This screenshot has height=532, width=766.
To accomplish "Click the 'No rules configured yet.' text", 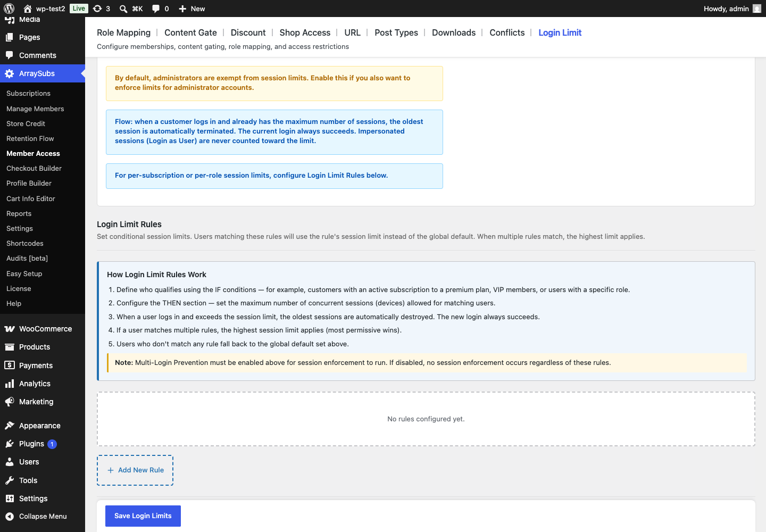I will coord(426,419).
